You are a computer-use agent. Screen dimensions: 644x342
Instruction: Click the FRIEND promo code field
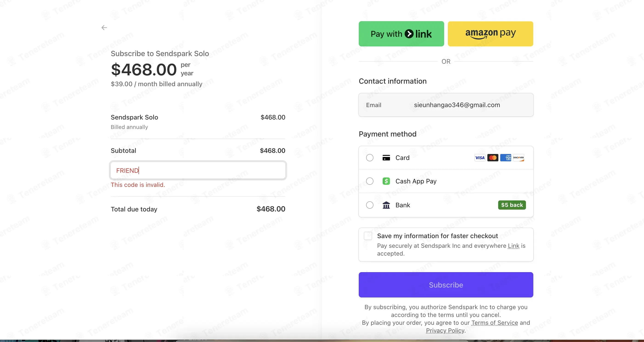(x=198, y=170)
